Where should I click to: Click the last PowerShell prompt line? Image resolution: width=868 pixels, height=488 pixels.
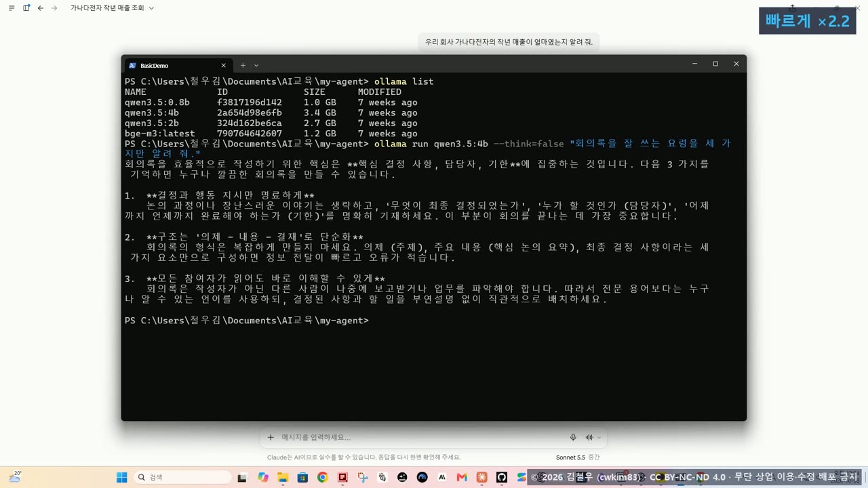247,321
